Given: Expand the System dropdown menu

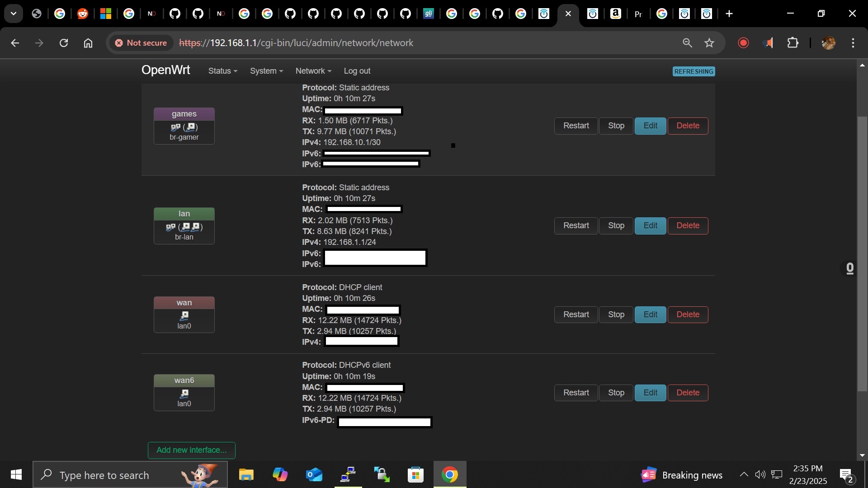Looking at the screenshot, I should click(x=266, y=71).
